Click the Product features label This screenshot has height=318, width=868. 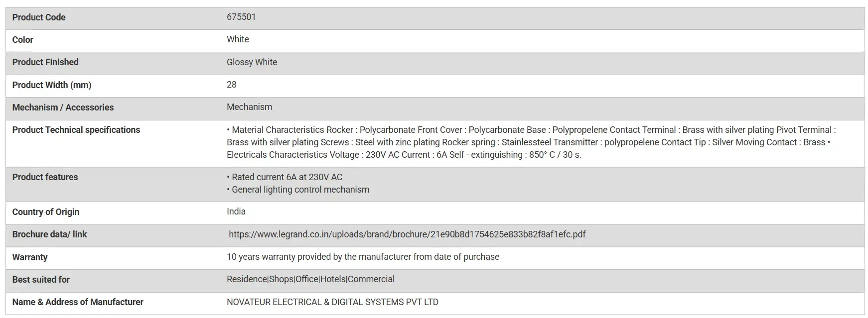coord(45,177)
